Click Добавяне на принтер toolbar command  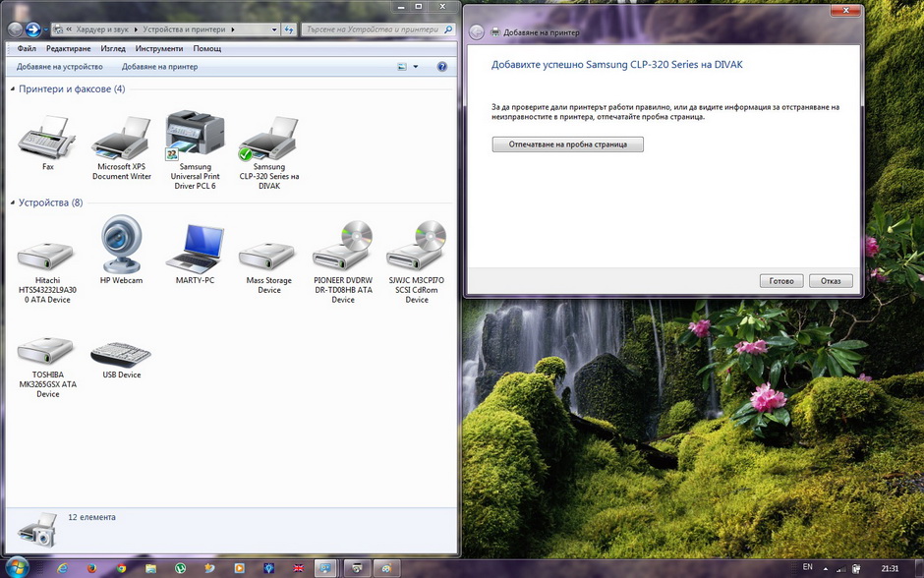click(x=159, y=67)
